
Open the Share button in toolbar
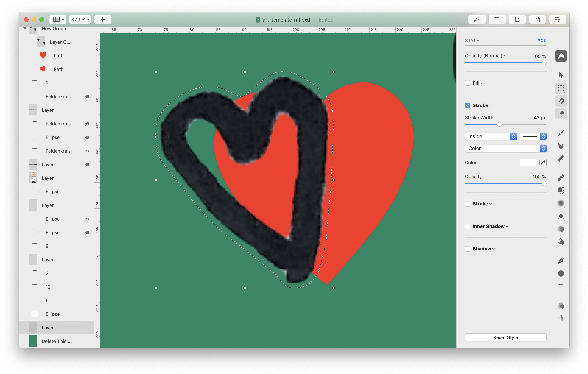[x=538, y=20]
